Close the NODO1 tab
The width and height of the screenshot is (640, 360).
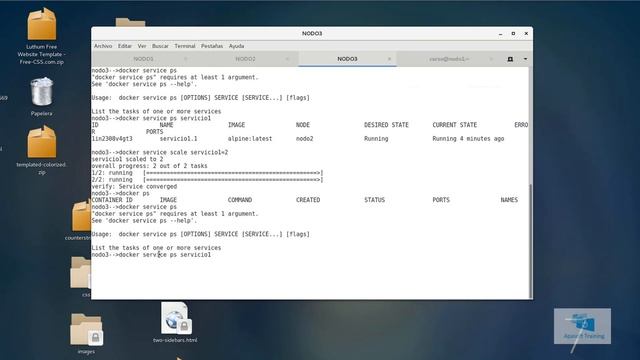(186, 59)
